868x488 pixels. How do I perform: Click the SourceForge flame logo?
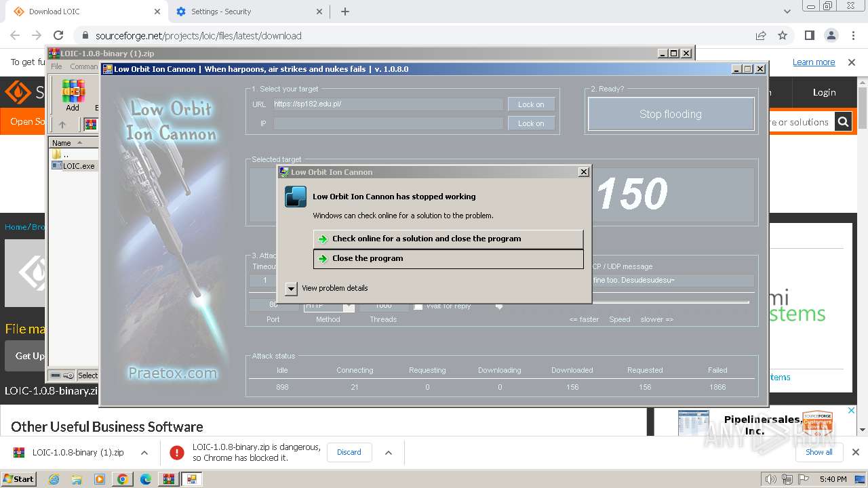click(x=18, y=92)
